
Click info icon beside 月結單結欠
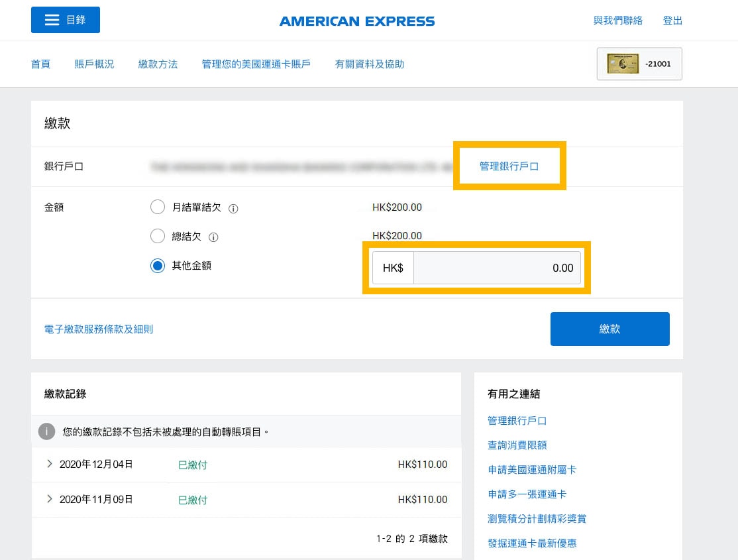(233, 208)
